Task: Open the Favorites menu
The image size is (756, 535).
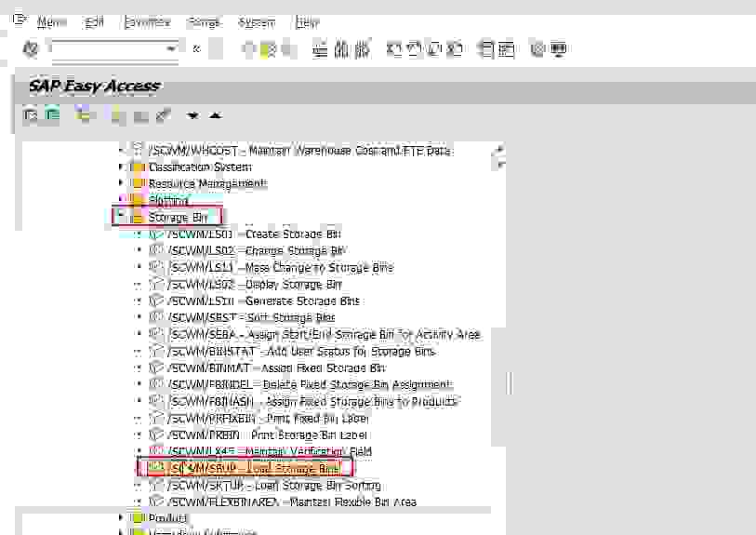Action: (147, 21)
